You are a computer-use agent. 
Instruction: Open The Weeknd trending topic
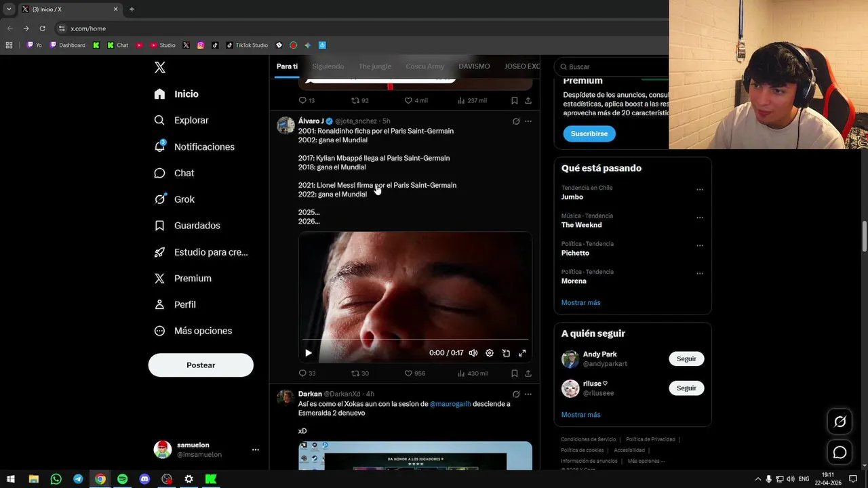pos(581,225)
